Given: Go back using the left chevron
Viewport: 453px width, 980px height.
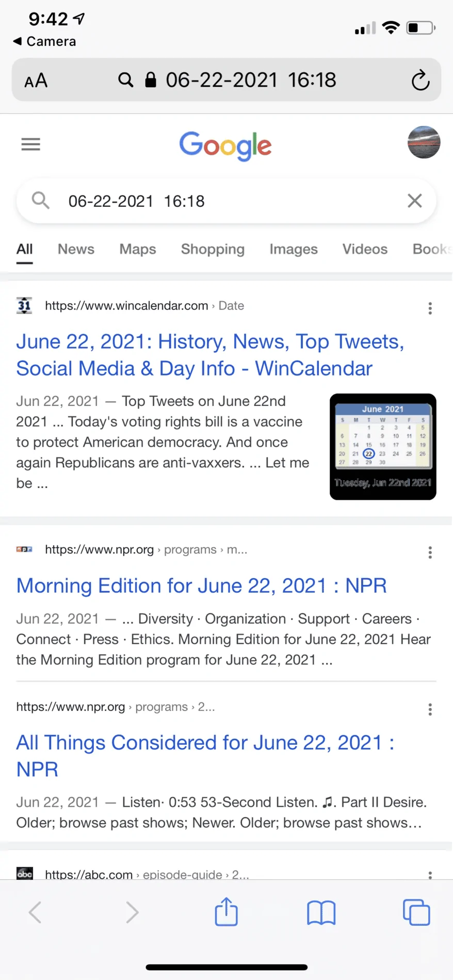Looking at the screenshot, I should [x=35, y=912].
